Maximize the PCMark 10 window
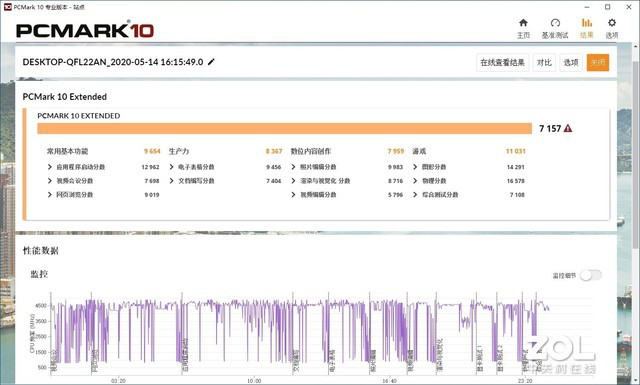The height and width of the screenshot is (385, 640). pyautogui.click(x=608, y=7)
